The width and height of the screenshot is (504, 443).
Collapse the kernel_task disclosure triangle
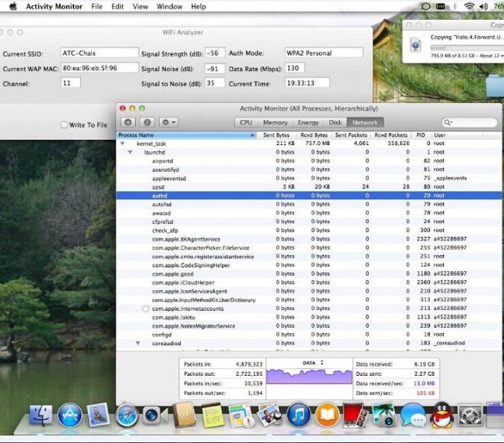pyautogui.click(x=122, y=144)
